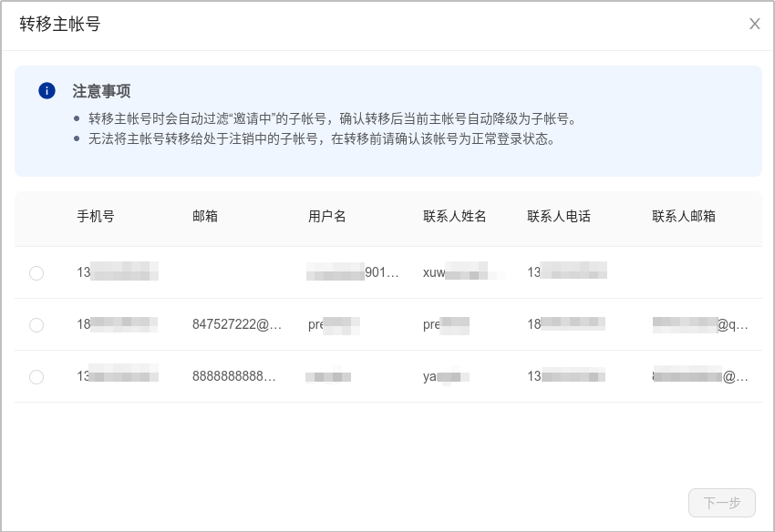This screenshot has width=775, height=532.
Task: Click the 手机号 column header
Action: [95, 216]
